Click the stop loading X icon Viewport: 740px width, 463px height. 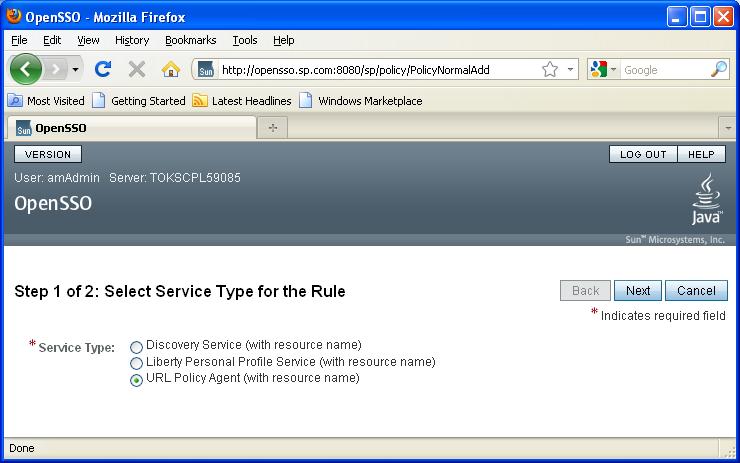[137, 69]
